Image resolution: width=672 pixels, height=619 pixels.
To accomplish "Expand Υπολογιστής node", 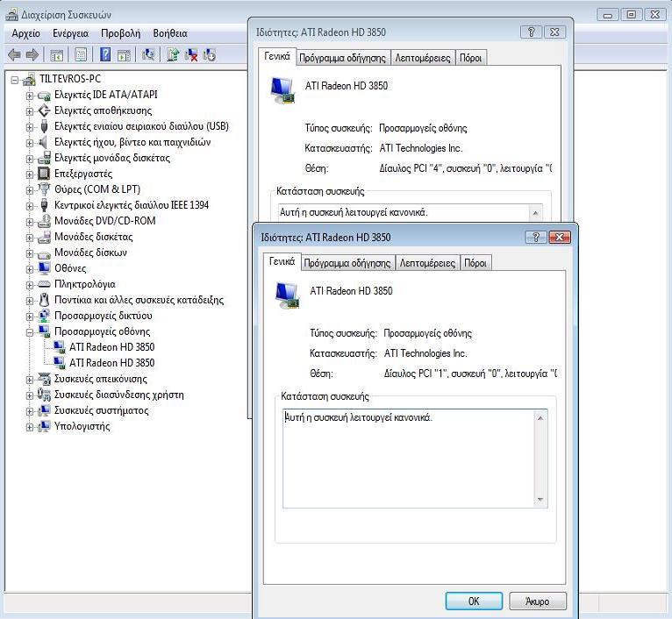I will point(30,427).
